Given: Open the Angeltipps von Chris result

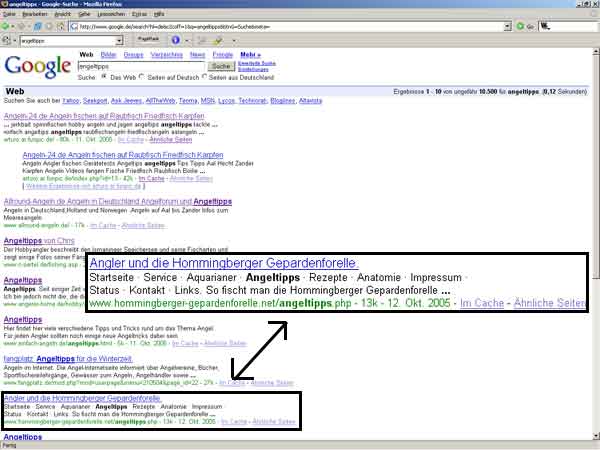Looking at the screenshot, I should [x=39, y=241].
